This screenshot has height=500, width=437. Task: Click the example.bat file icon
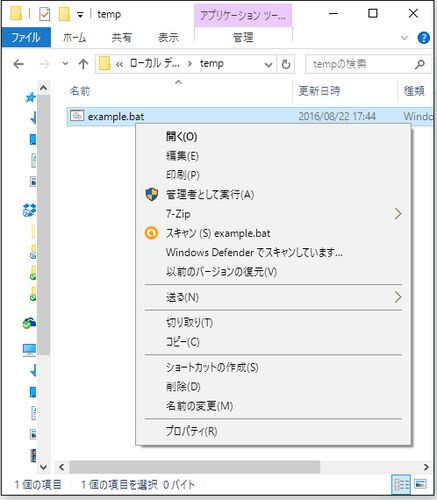click(77, 116)
